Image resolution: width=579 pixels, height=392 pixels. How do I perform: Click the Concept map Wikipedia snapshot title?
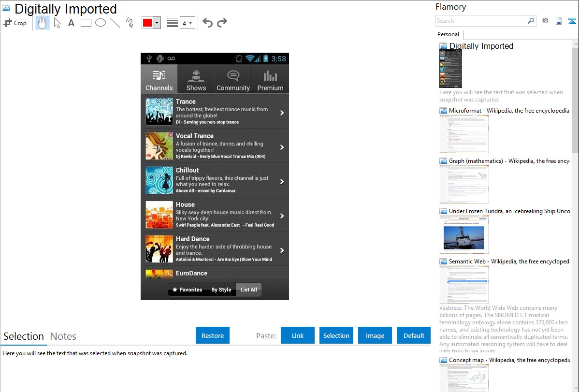tap(509, 360)
